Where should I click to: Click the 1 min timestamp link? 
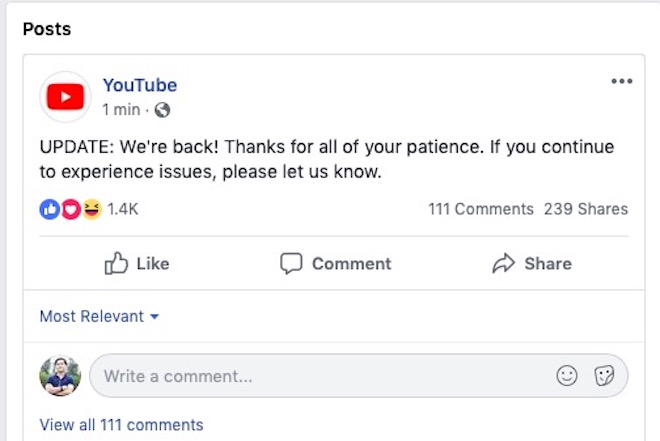tap(121, 109)
